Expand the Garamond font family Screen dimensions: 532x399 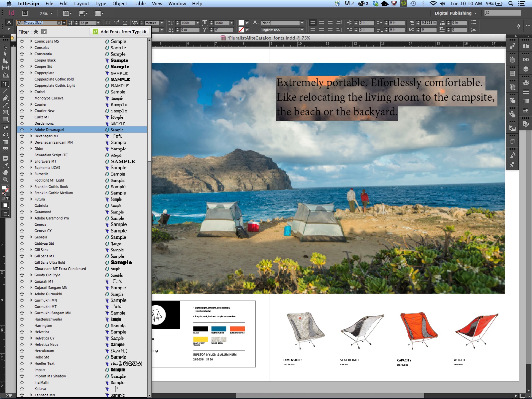coord(31,212)
